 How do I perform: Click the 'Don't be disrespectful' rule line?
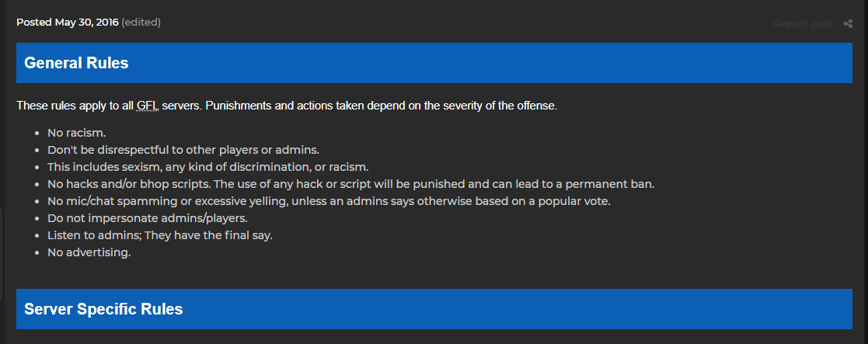coord(183,150)
